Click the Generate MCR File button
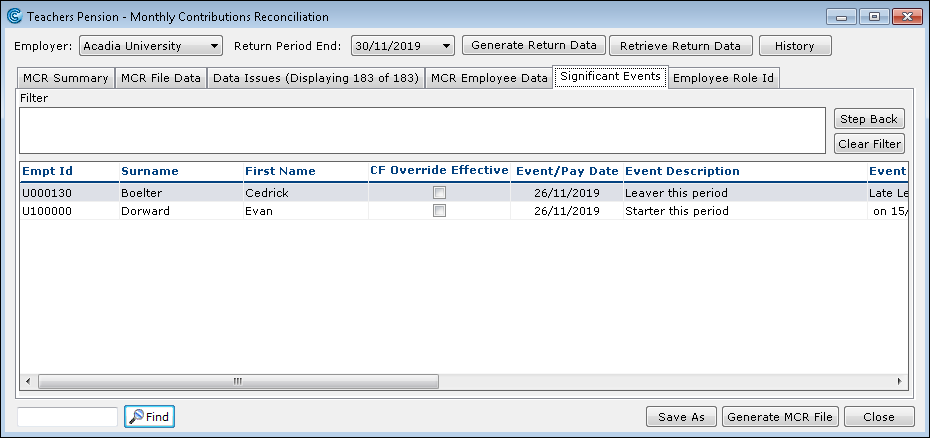930x438 pixels. [x=781, y=417]
